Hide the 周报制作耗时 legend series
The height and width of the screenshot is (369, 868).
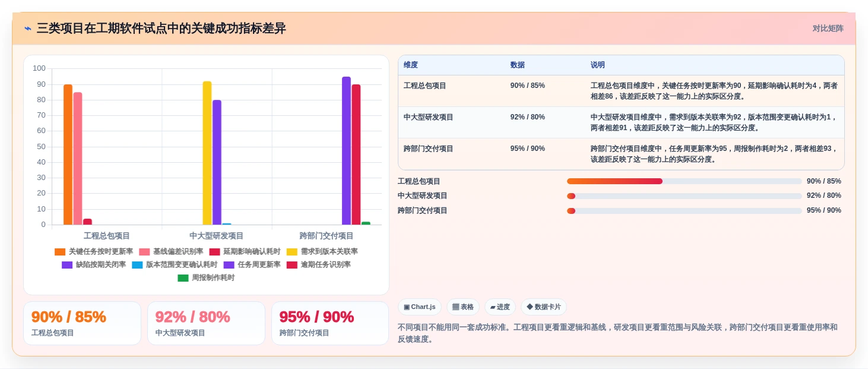coord(206,278)
